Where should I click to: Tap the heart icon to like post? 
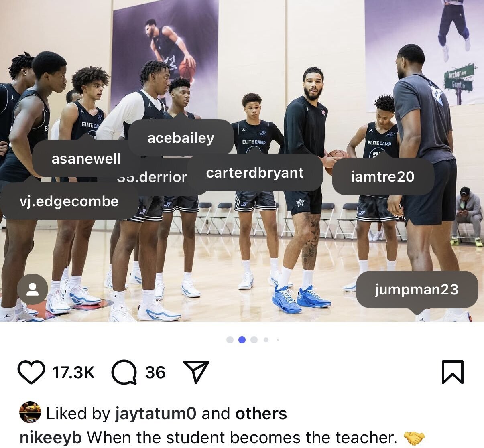(x=31, y=372)
